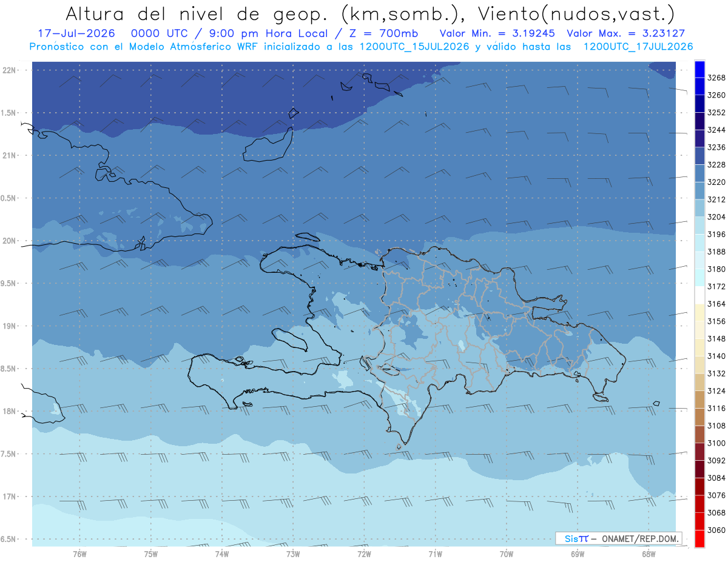Screen dimensions: 728x562
Task: Click the colorbar label '3220'
Action: (716, 182)
